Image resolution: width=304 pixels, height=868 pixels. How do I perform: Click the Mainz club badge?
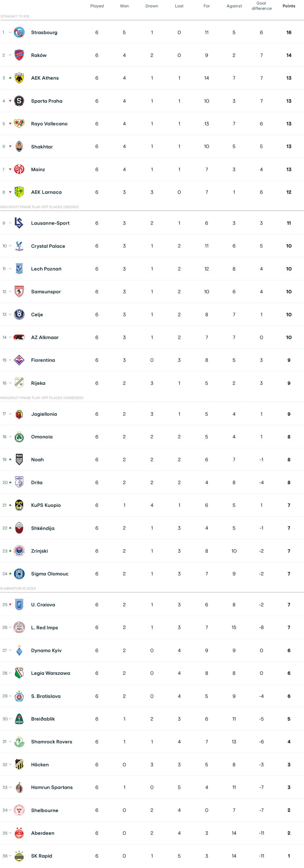tap(19, 170)
